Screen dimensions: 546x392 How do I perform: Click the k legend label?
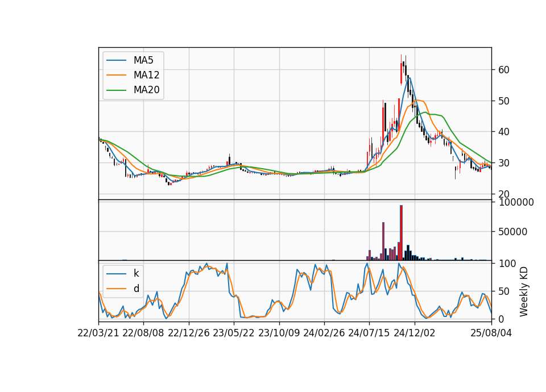136,273
